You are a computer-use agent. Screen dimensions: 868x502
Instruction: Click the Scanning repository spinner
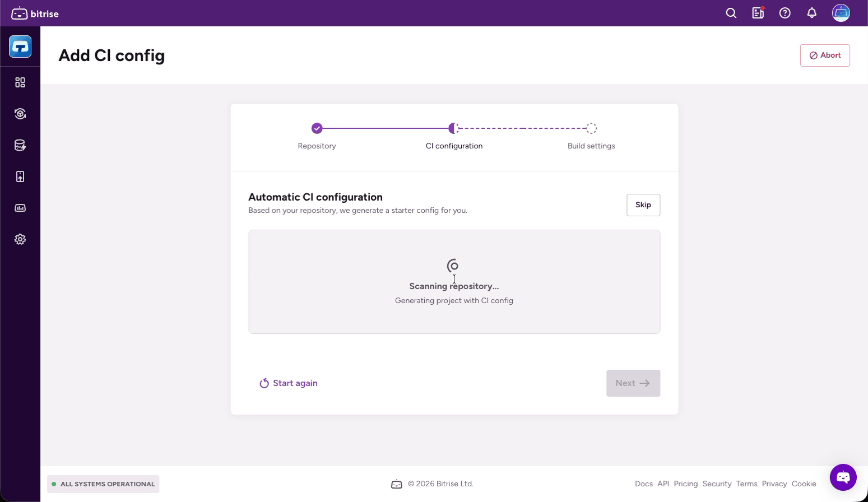point(453,266)
